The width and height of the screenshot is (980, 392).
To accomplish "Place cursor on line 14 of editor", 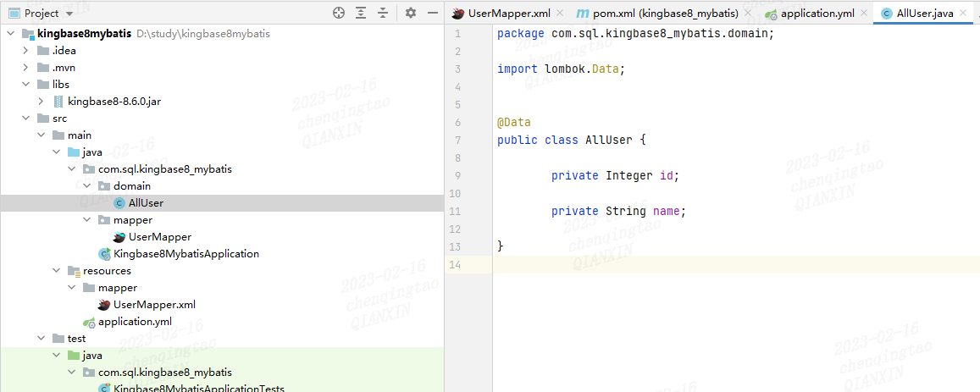I will (x=736, y=265).
